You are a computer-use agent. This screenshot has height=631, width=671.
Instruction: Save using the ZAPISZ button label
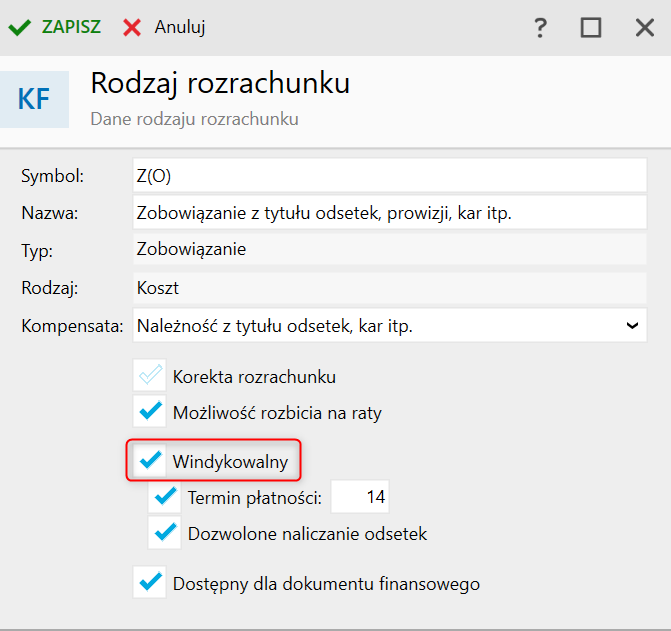tap(71, 27)
